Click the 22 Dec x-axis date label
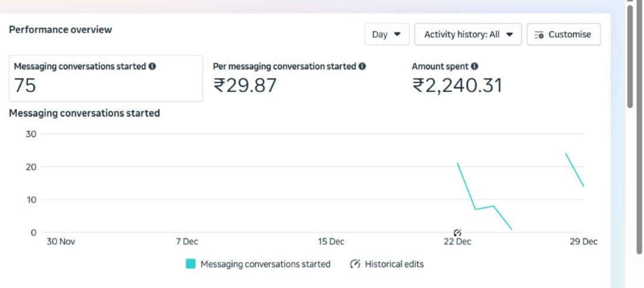644x288 pixels. pyautogui.click(x=457, y=242)
